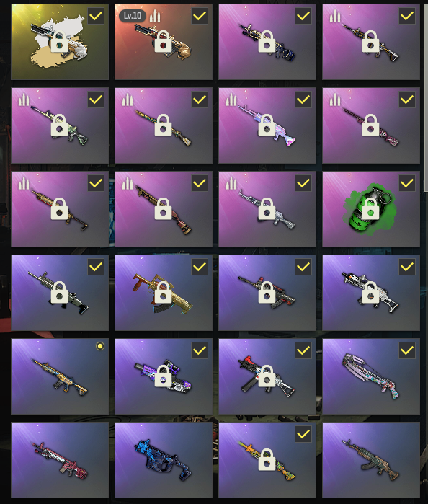
Task: Click the lock on the red-white SMG tile
Action: coord(267,376)
